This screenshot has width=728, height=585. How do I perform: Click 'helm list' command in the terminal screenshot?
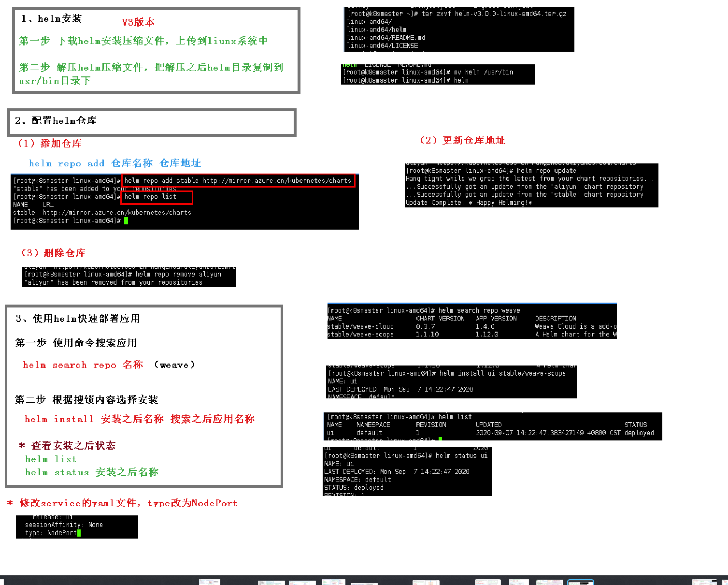[455, 417]
